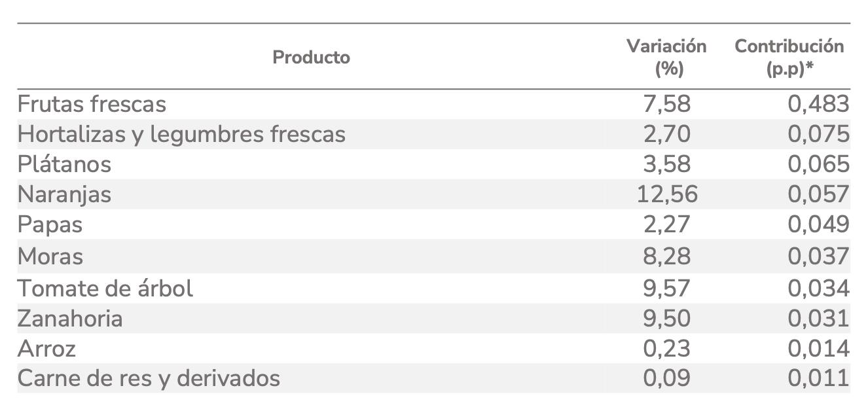Select the 0,075 contribution value

pos(818,134)
